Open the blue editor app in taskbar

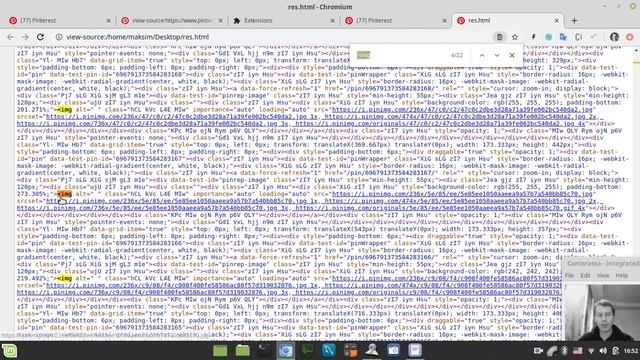click(x=329, y=351)
